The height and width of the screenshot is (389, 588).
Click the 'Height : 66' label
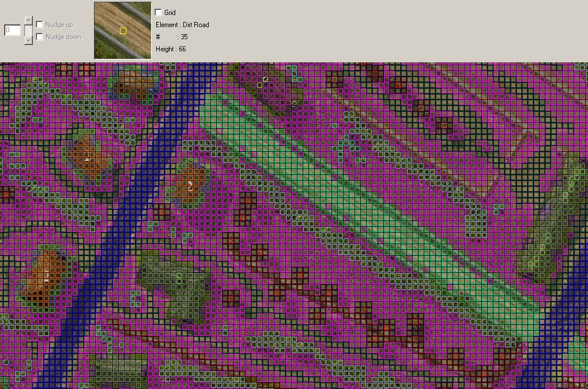coord(171,49)
